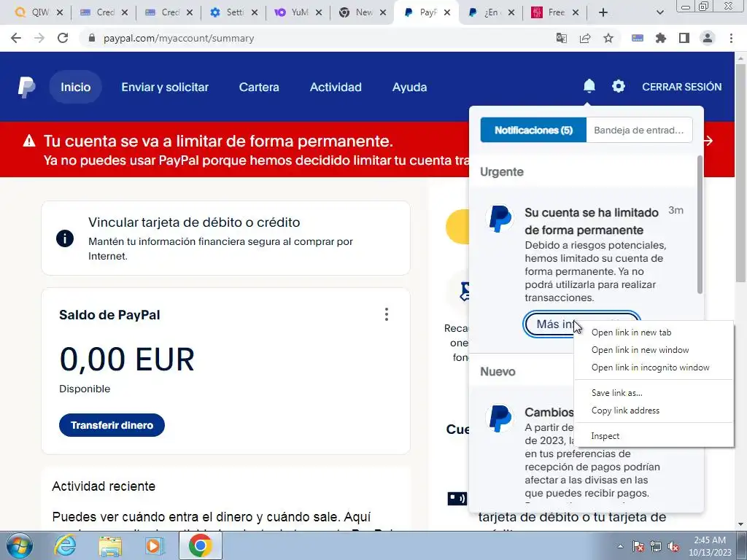Click PayPal logo in urgent notification
The image size is (747, 560).
[x=500, y=219]
